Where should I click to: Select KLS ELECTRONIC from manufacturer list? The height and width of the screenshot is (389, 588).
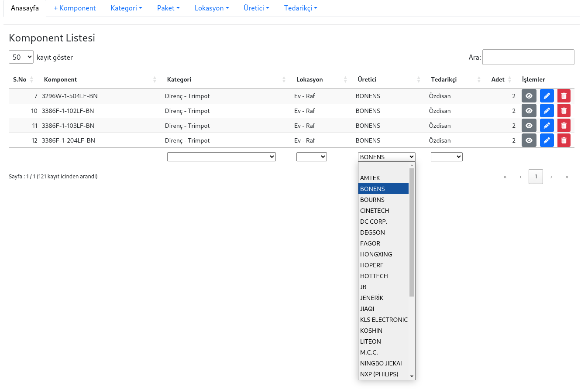[383, 320]
